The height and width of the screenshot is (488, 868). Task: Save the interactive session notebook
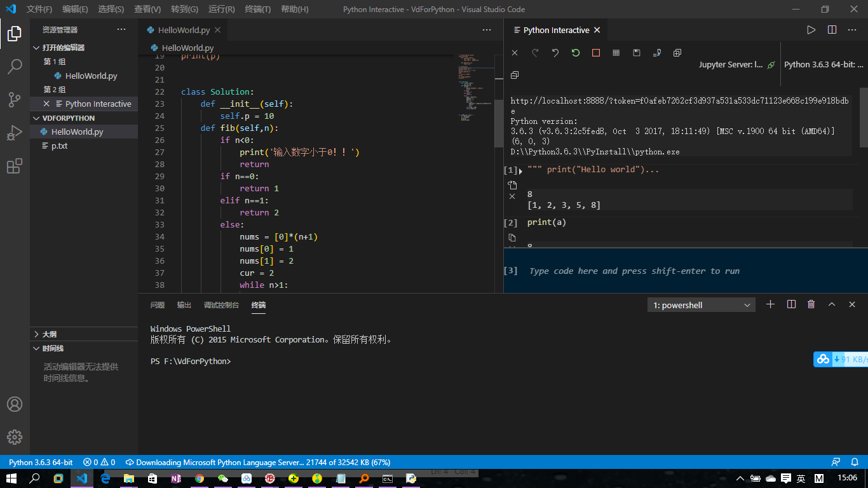coord(636,53)
